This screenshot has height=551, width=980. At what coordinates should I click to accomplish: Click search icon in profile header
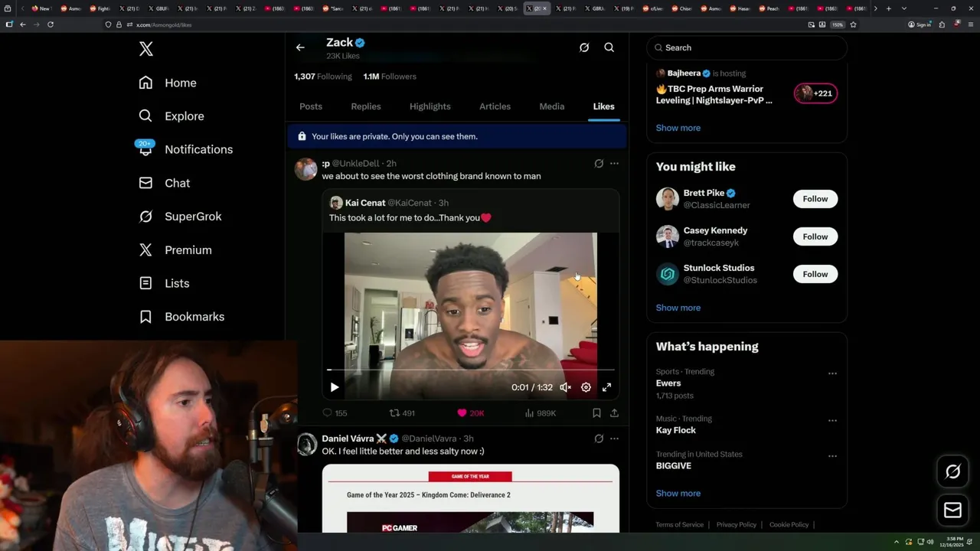point(609,47)
